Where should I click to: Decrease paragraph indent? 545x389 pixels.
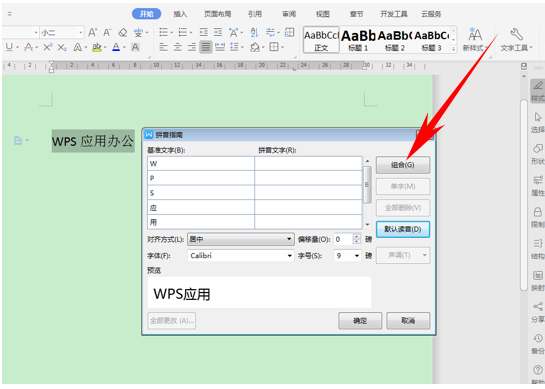point(203,33)
